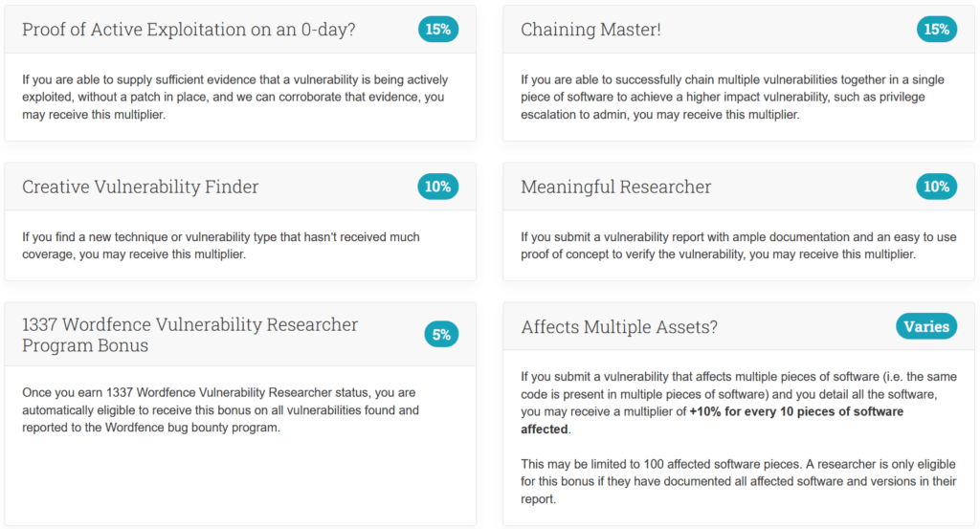Click the chain multiple vulnerabilities description paragraph

click(732, 97)
